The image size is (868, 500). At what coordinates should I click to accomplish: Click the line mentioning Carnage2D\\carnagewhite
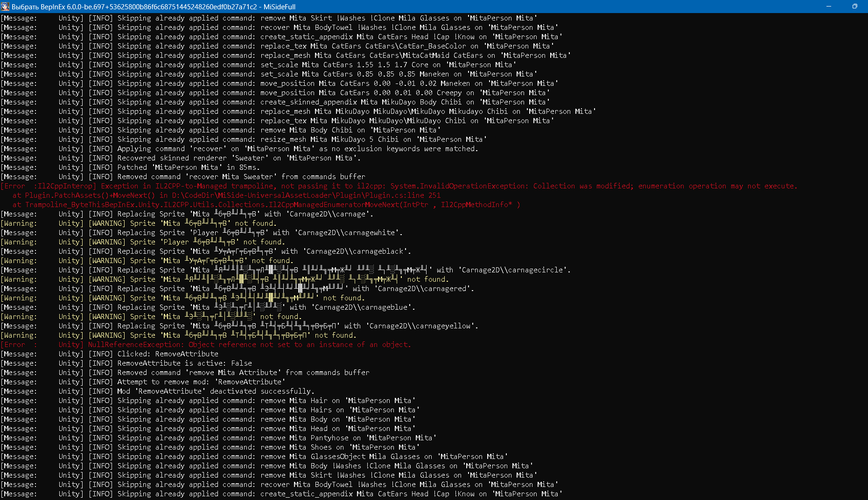(x=259, y=233)
